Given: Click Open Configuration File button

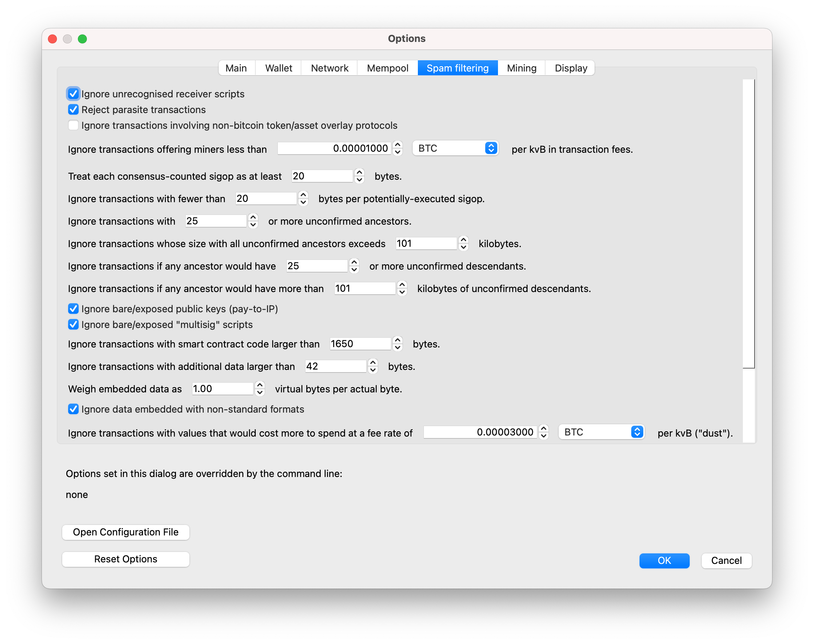Looking at the screenshot, I should click(125, 532).
